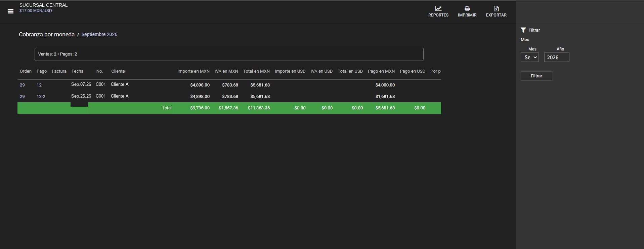Screen dimensions: 644x249
Task: Open payment 12-2 link
Action: tap(41, 97)
